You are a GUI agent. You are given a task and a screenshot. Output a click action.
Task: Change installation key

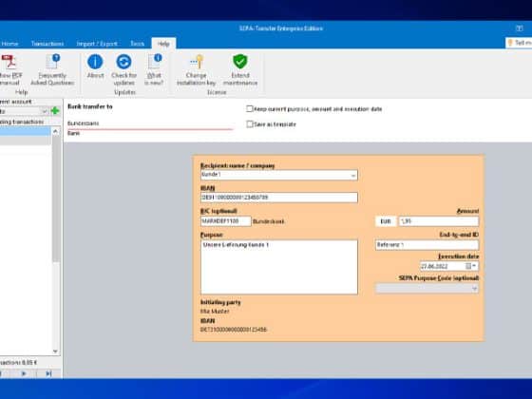pyautogui.click(x=196, y=69)
